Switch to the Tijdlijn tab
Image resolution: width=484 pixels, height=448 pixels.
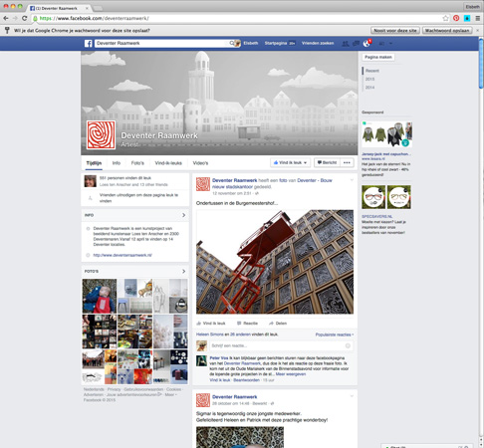tap(94, 163)
